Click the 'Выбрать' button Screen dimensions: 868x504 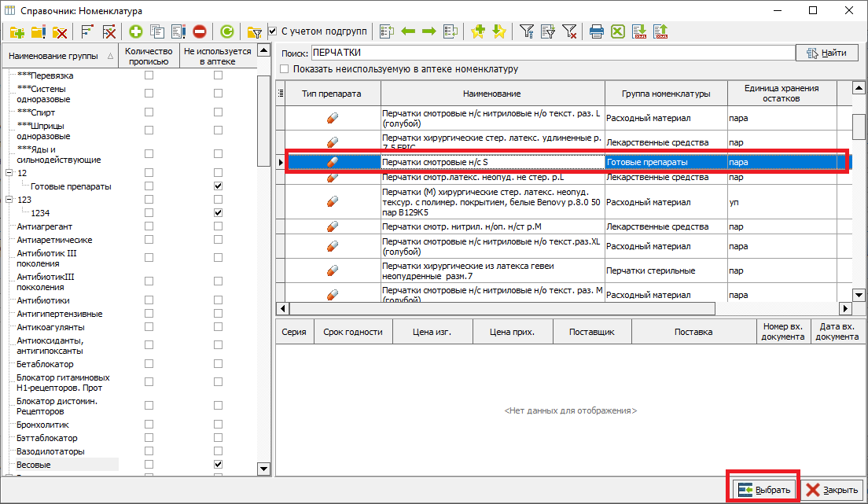[764, 489]
